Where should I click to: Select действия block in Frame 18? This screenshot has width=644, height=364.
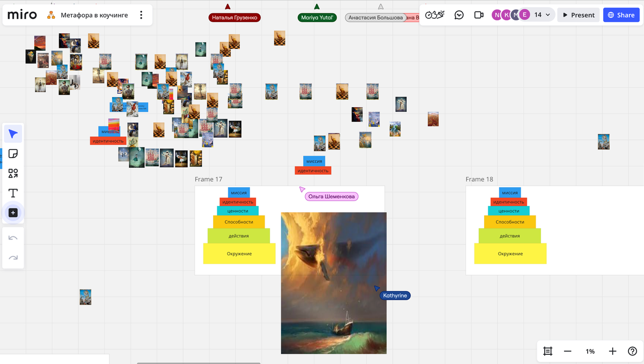pos(510,236)
